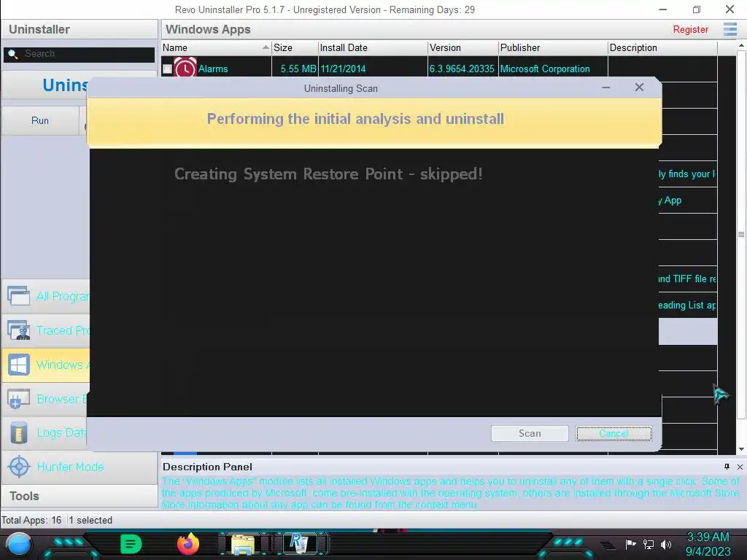This screenshot has width=747, height=560.
Task: Open the Browser Extensions sidebar icon
Action: (18, 399)
